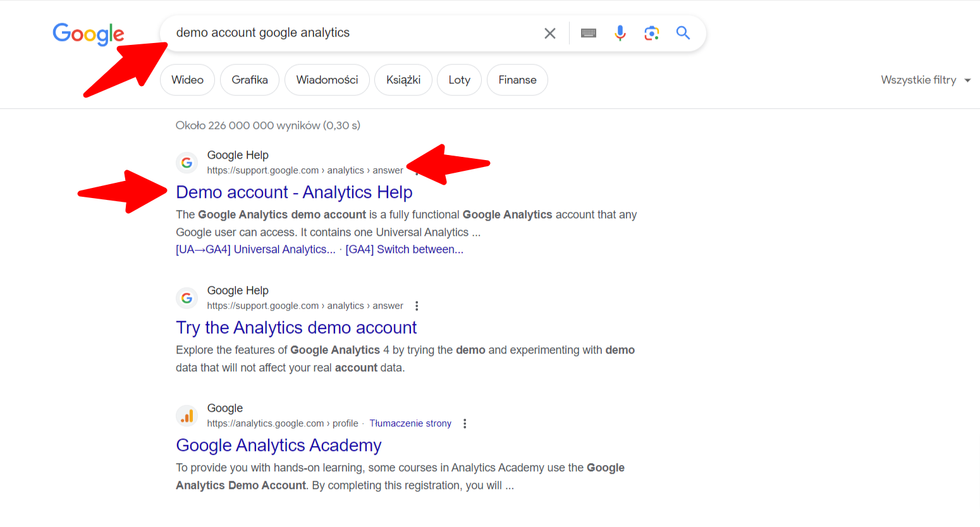Select the Loty filter chip
980x527 pixels.
click(459, 80)
